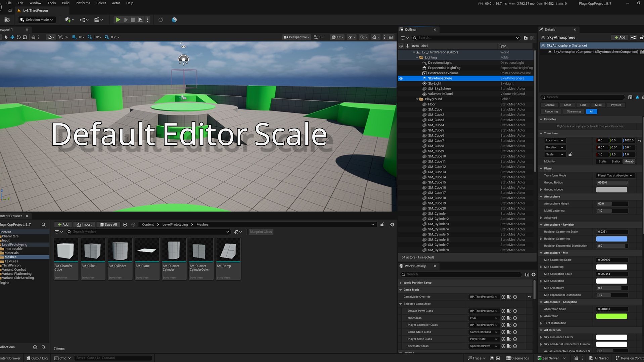Open Content Browser settings gear
The height and width of the screenshot is (362, 644).
(x=392, y=225)
